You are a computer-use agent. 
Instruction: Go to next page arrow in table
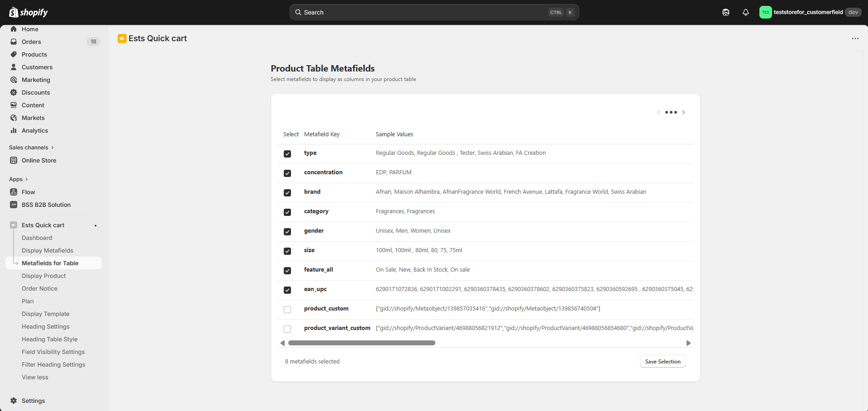683,112
